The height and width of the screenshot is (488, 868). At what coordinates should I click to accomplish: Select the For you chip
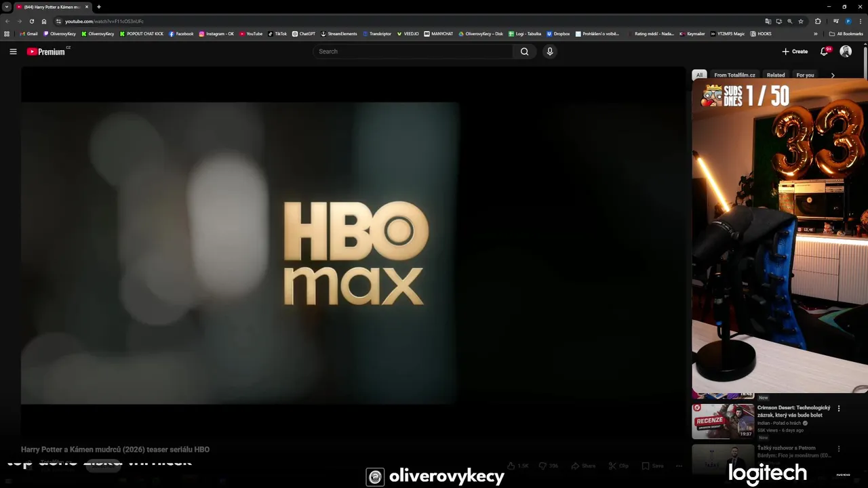[805, 75]
